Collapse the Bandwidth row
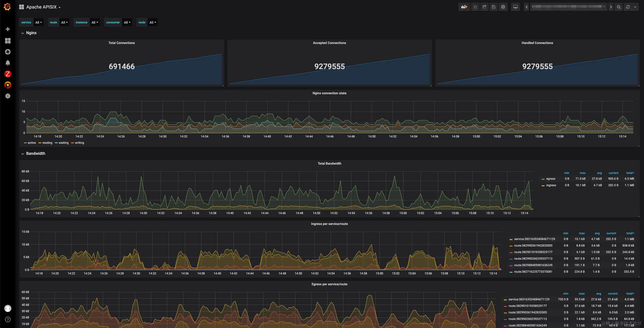Viewport: 644px width, 328px height. click(x=35, y=154)
